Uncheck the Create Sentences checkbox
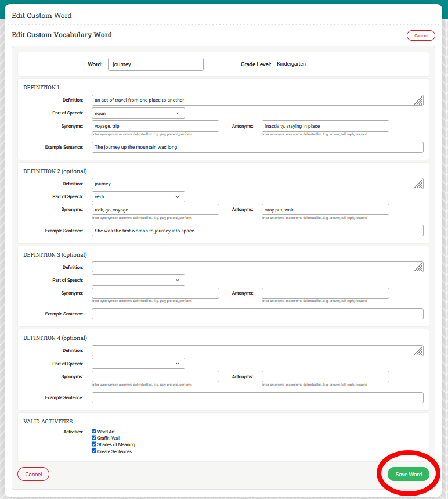448x499 pixels. [x=94, y=451]
